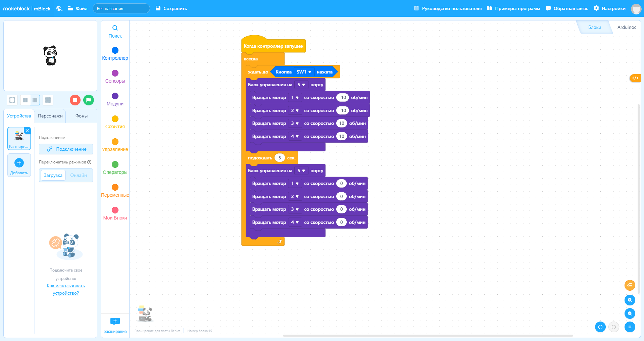
Task: Click the horizontal workspace scrollbar
Action: click(x=428, y=335)
